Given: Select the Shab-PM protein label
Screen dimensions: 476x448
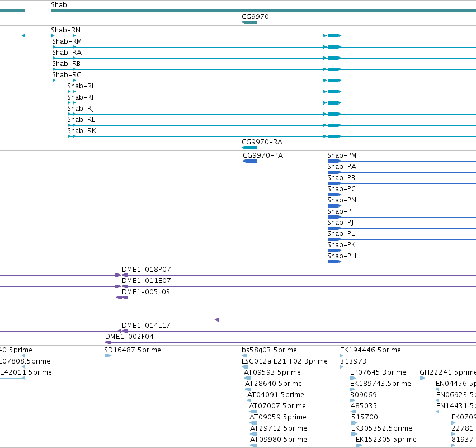Looking at the screenshot, I should click(x=342, y=155).
